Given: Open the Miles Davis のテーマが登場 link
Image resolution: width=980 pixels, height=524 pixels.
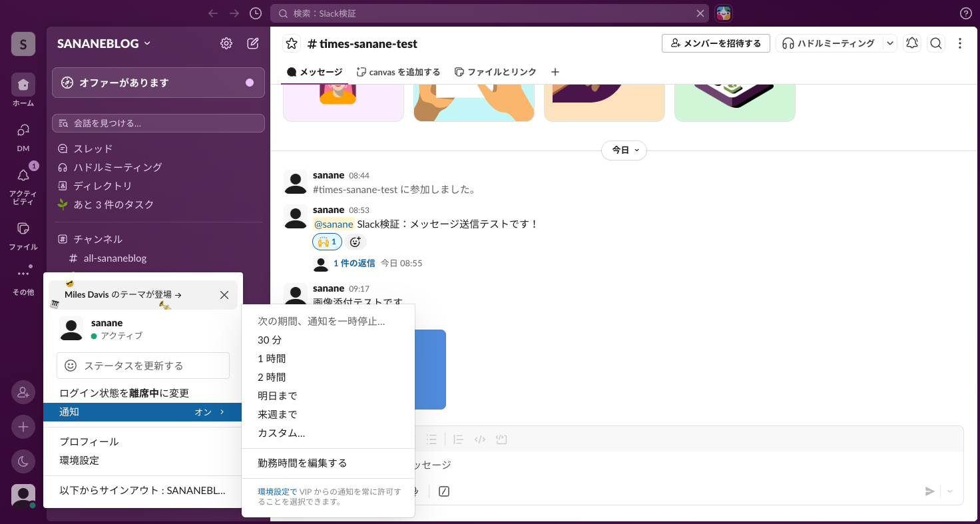Looking at the screenshot, I should click(x=123, y=294).
